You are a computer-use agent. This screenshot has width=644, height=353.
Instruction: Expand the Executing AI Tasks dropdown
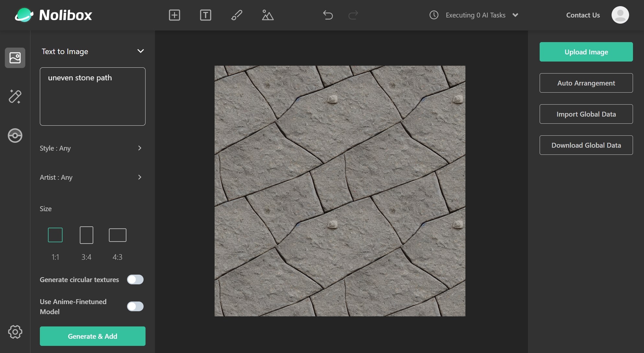pyautogui.click(x=515, y=15)
